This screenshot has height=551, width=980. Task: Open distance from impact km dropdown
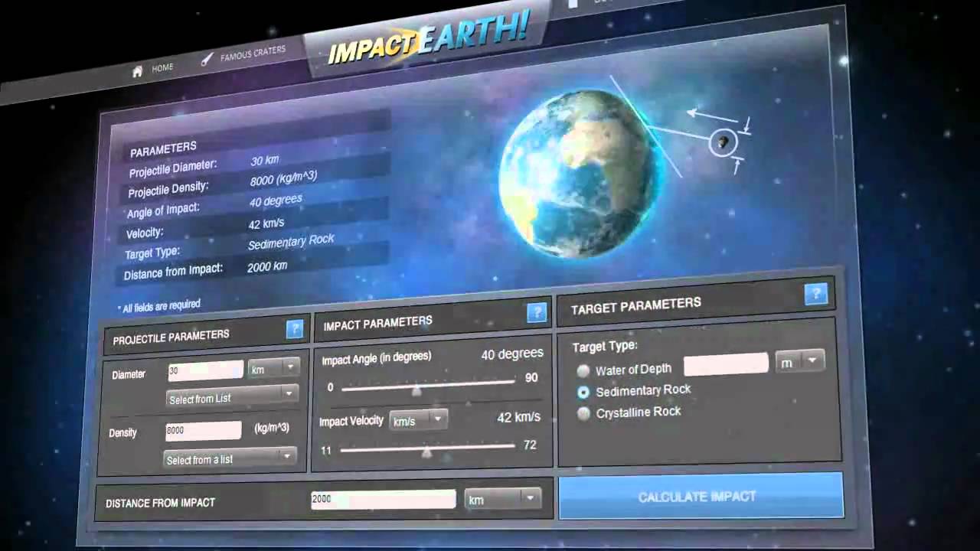click(x=503, y=500)
